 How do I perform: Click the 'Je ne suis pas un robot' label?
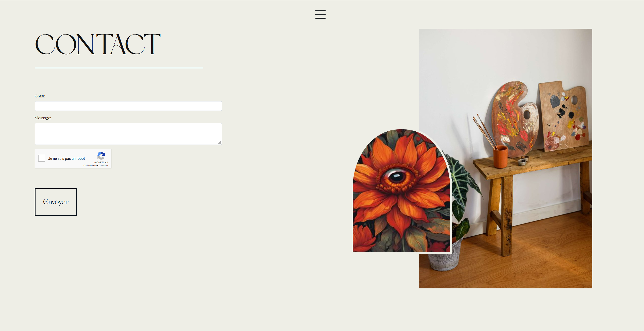tap(66, 159)
